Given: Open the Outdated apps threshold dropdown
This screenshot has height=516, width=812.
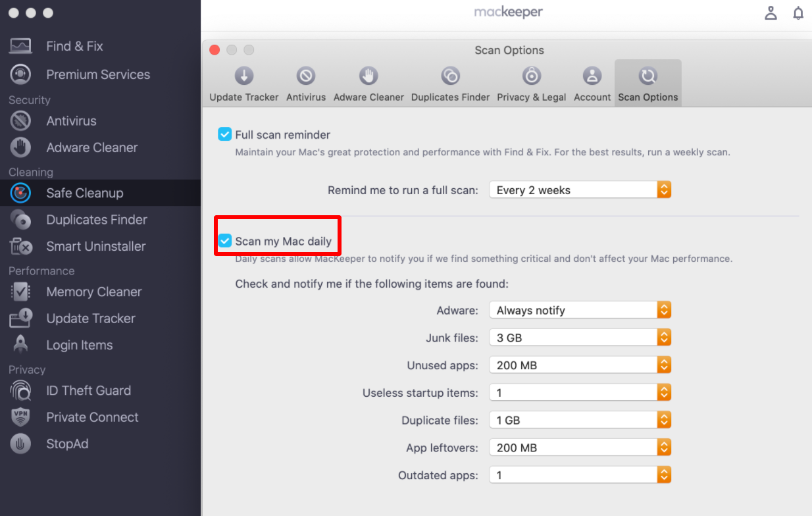Looking at the screenshot, I should [580, 475].
